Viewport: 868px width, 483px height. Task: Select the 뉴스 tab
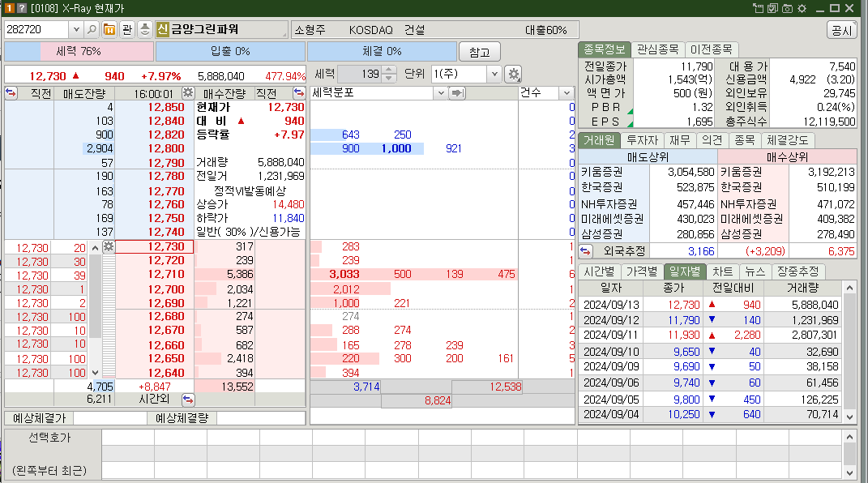(x=755, y=271)
